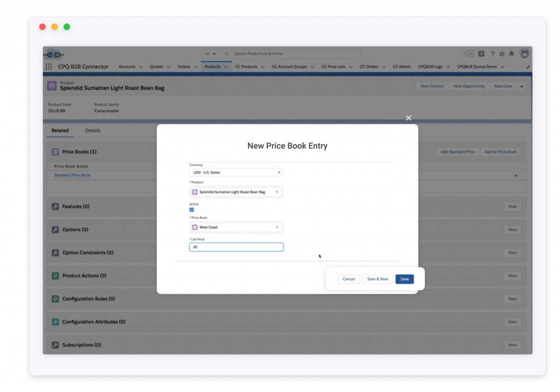Click the New Case button

(x=503, y=86)
